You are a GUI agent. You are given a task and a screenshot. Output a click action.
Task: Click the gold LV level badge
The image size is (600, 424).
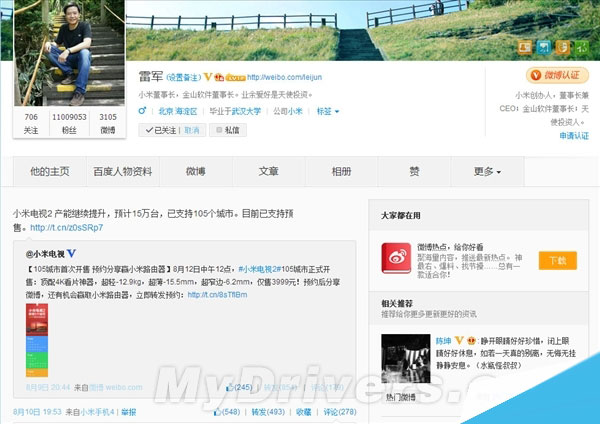coord(235,78)
